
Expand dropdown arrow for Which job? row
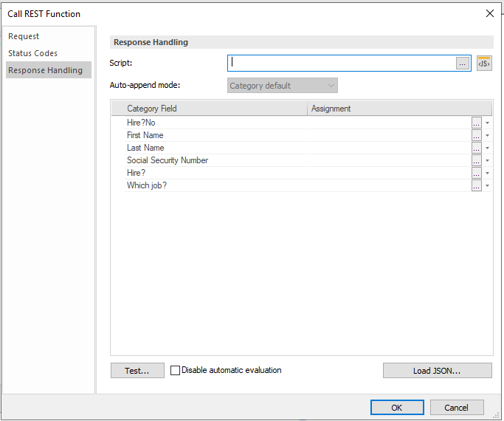pyautogui.click(x=487, y=185)
